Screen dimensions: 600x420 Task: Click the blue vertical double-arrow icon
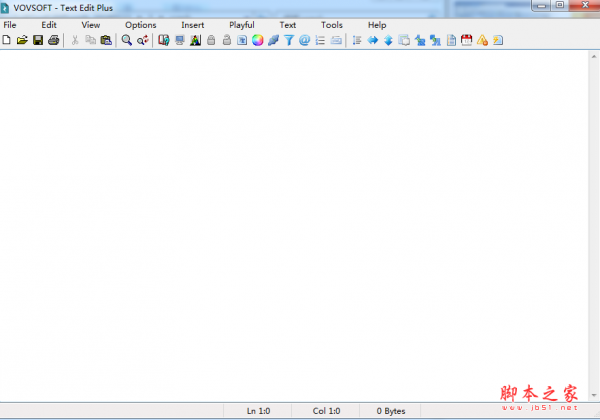(388, 40)
